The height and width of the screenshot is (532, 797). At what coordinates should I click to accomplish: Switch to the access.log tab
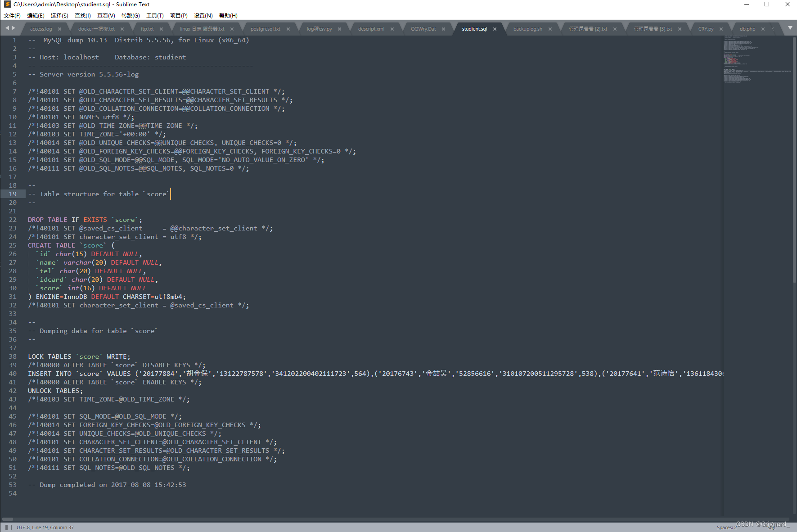(x=41, y=29)
